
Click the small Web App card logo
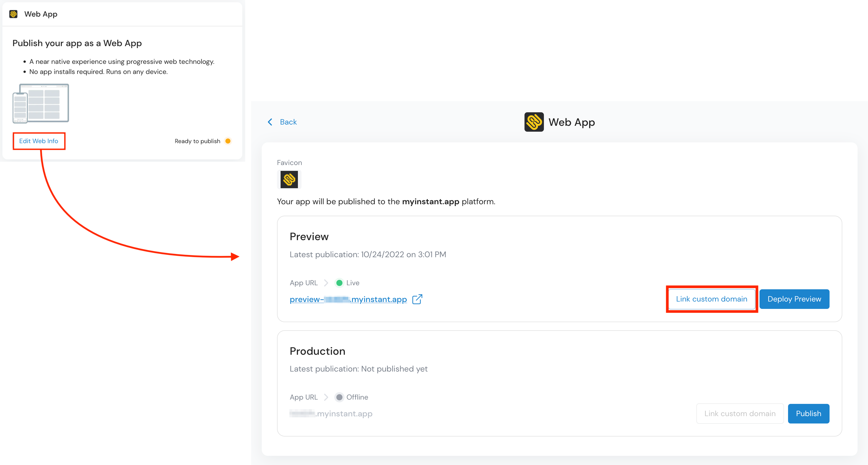click(x=13, y=14)
